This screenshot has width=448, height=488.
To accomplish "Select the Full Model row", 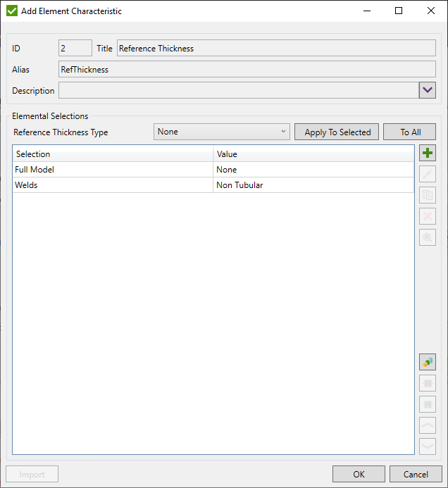I will pyautogui.click(x=113, y=170).
